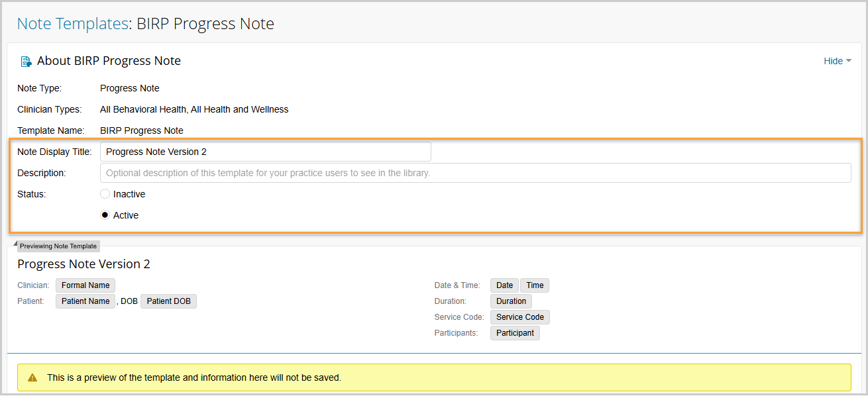The image size is (868, 396).
Task: Click the Service Code placeholder tag
Action: (519, 317)
